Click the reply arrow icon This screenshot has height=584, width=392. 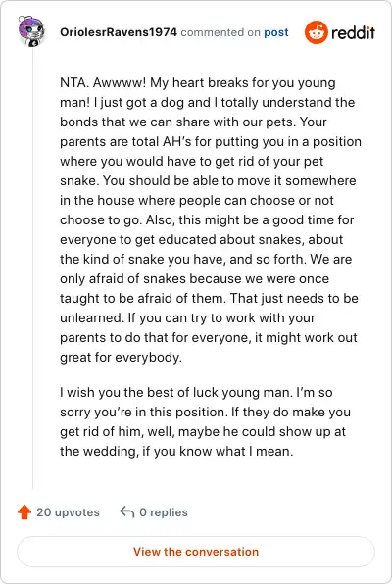pyautogui.click(x=127, y=512)
